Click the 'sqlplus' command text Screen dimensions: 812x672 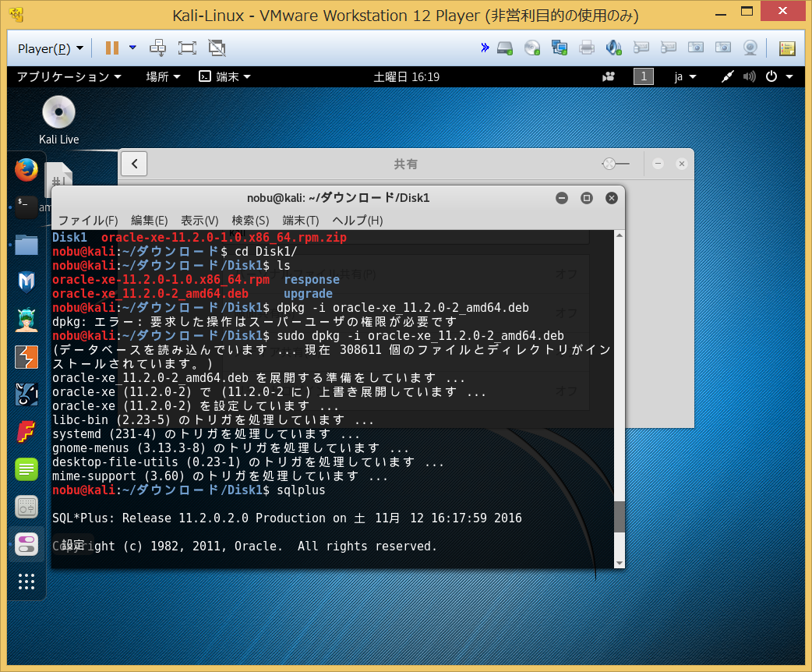301,490
